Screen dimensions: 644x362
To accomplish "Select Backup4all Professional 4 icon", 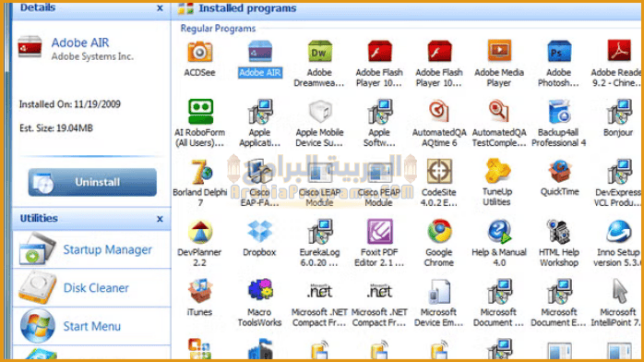I will pos(559,112).
